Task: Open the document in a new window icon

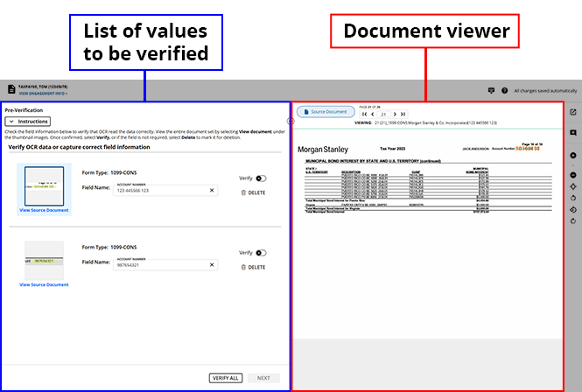Action: (x=573, y=112)
